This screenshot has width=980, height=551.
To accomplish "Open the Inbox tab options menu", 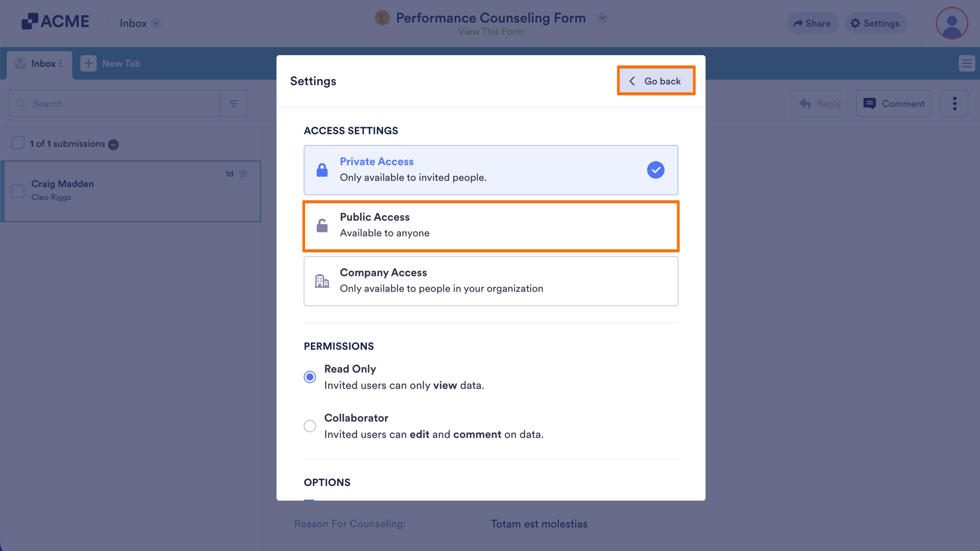I will (x=60, y=64).
